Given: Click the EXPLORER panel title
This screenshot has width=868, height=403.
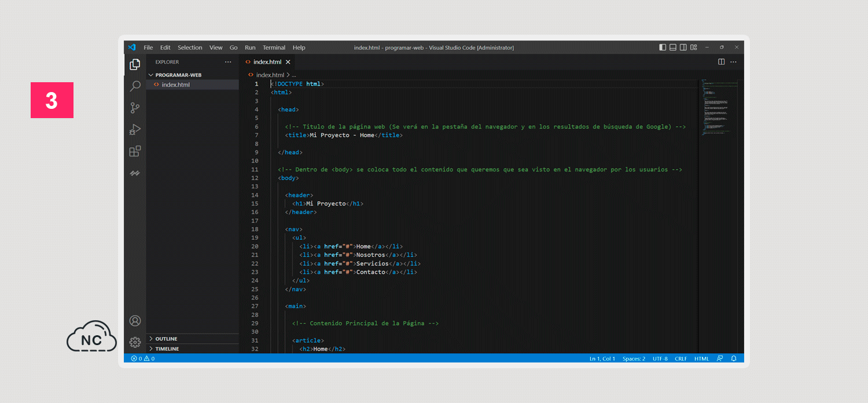Looking at the screenshot, I should click(167, 62).
